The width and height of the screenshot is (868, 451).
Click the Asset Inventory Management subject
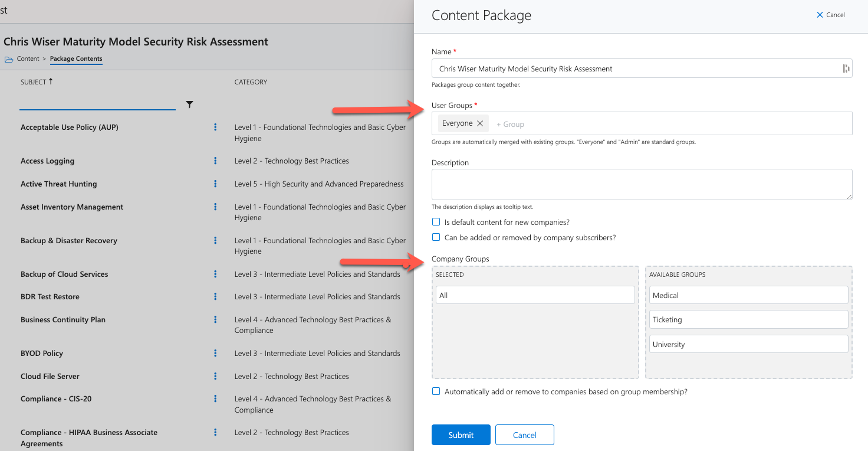point(72,207)
